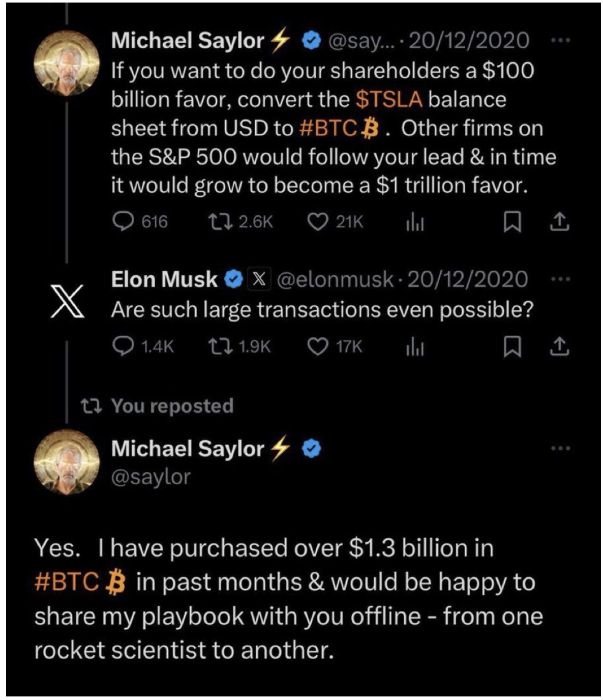The height and width of the screenshot is (700, 603).
Task: Share Michael Saylor's first tweet
Action: [x=559, y=222]
